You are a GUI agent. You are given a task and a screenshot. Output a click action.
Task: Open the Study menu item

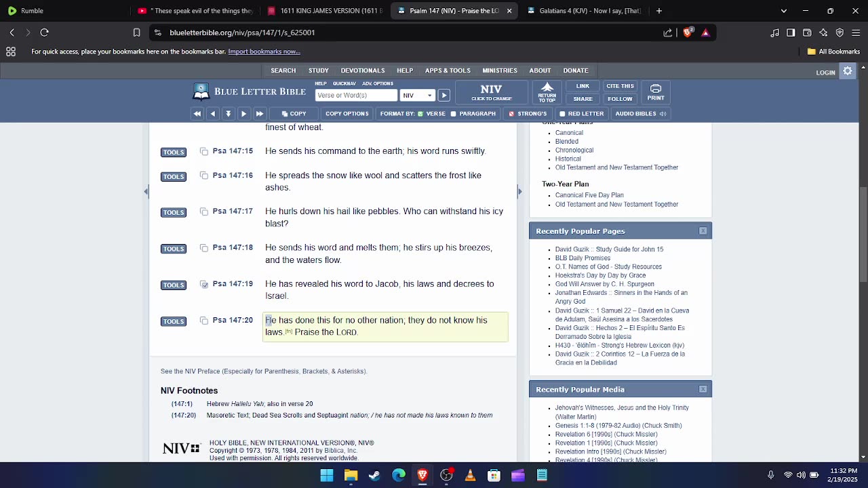coord(319,70)
